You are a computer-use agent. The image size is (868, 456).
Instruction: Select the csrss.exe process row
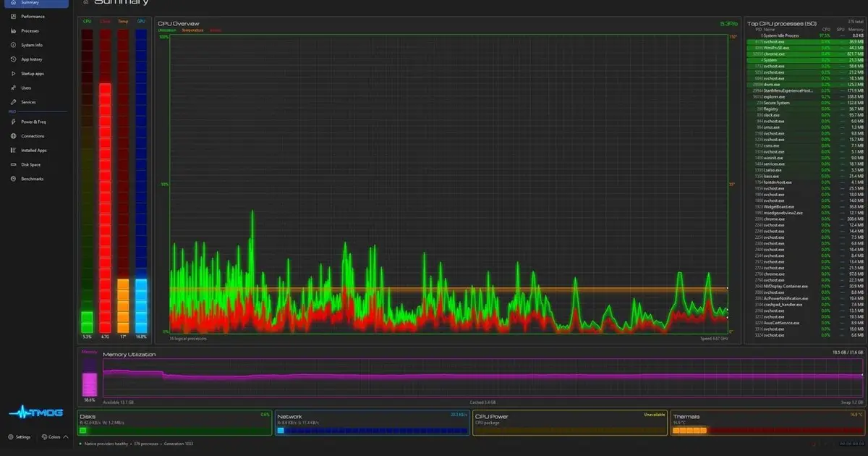[806, 145]
